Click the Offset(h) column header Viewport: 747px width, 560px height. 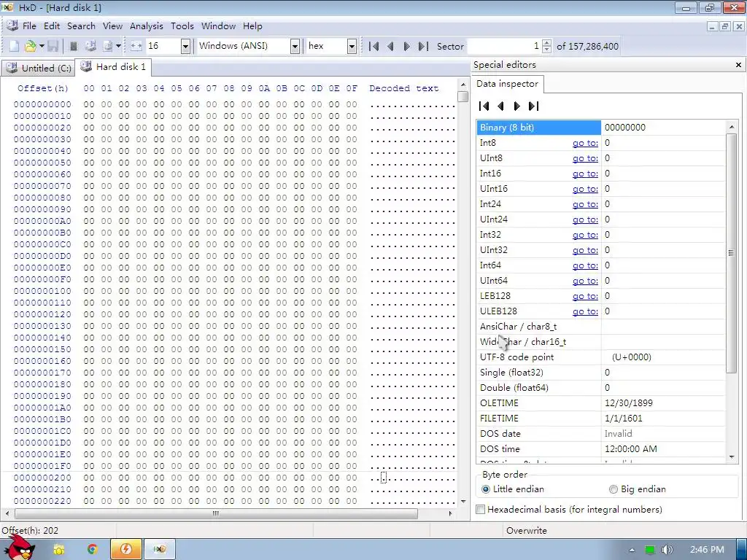pos(43,88)
